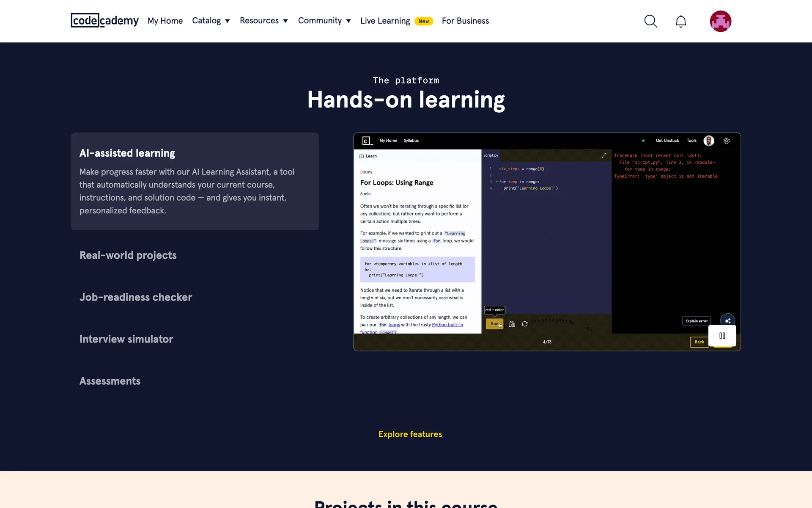Image resolution: width=812 pixels, height=508 pixels.
Task: Open Live Learning page
Action: [x=385, y=21]
